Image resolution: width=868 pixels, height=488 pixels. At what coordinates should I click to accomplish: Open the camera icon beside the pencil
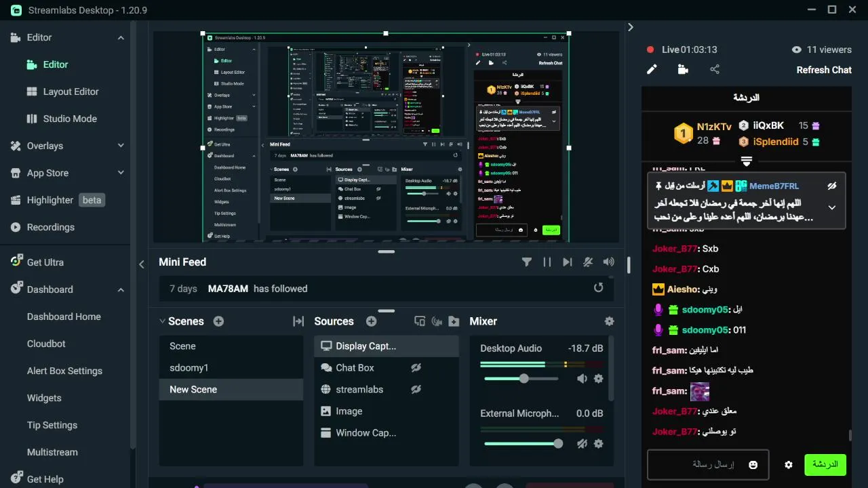683,69
